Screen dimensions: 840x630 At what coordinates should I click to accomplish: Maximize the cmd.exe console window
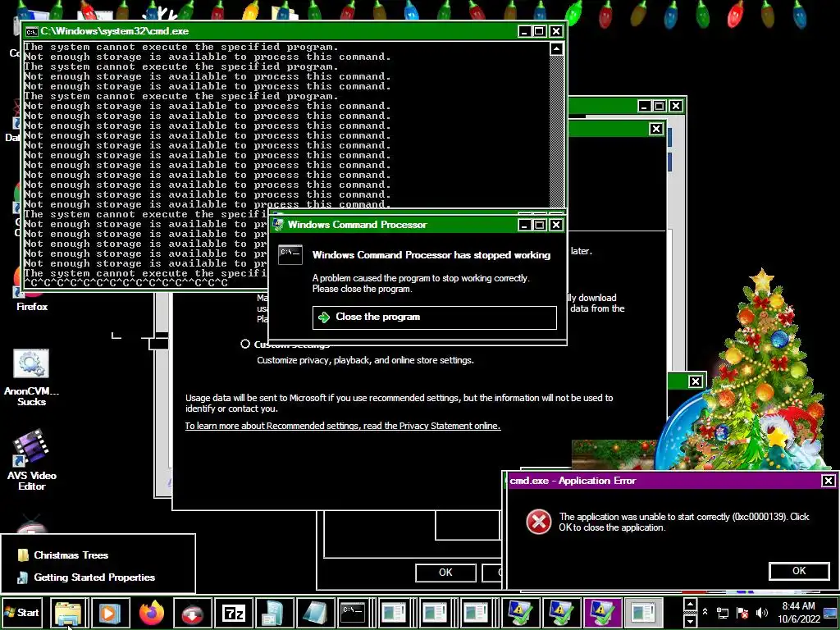pos(540,32)
